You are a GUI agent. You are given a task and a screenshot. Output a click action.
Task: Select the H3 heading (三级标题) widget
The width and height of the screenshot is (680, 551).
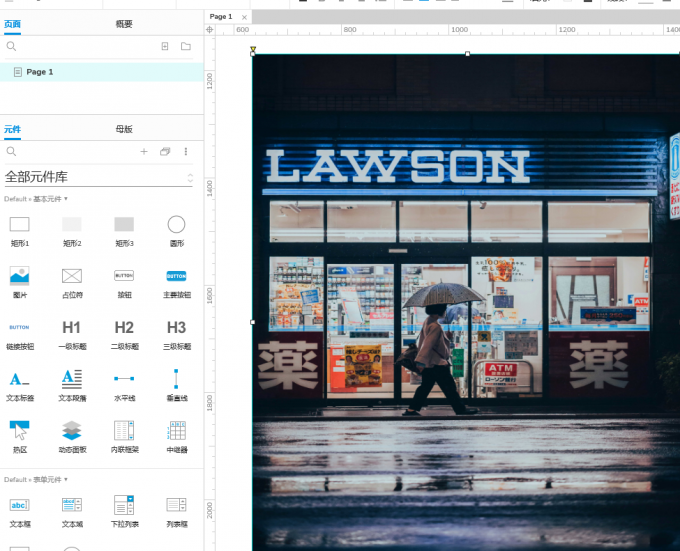177,335
